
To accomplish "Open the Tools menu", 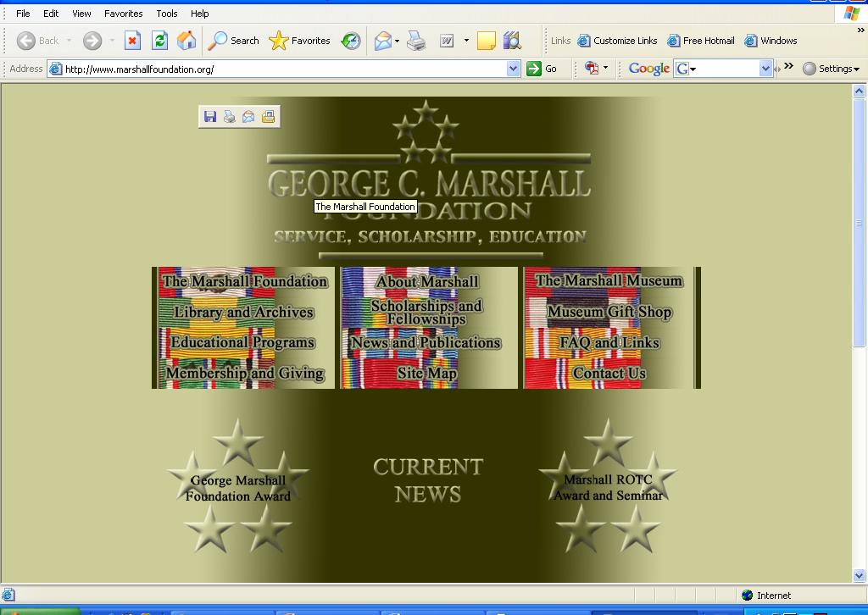I will coord(167,14).
